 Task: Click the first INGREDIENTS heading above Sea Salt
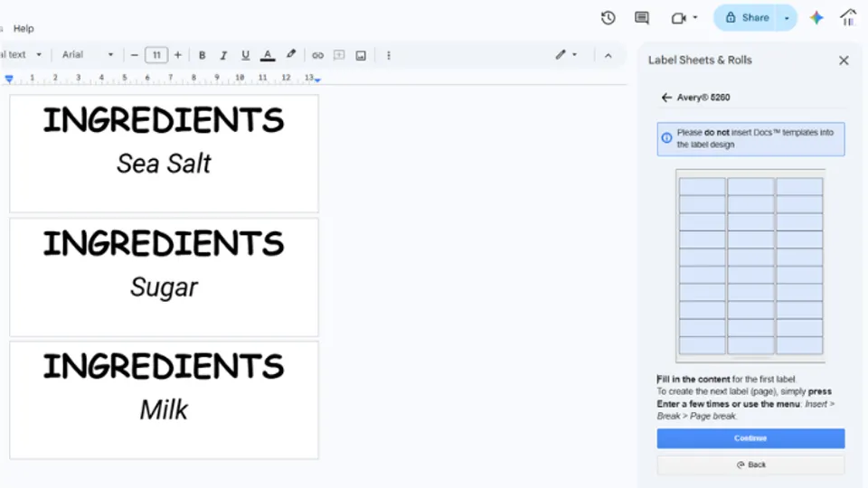tap(164, 120)
